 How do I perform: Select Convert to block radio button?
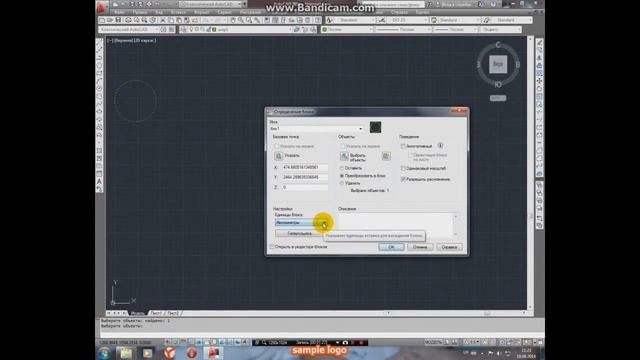[342, 176]
